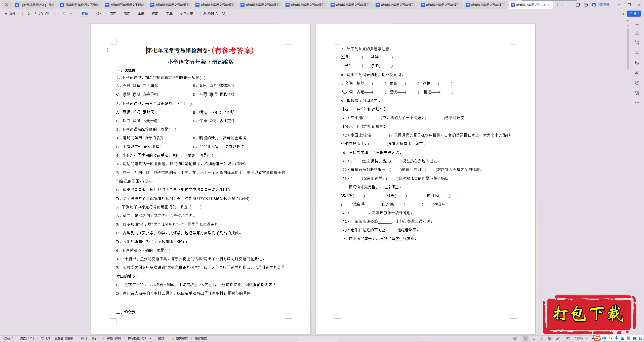Click the selection cursor icon in sidebar
This screenshot has width=644, height=342.
tap(637, 42)
